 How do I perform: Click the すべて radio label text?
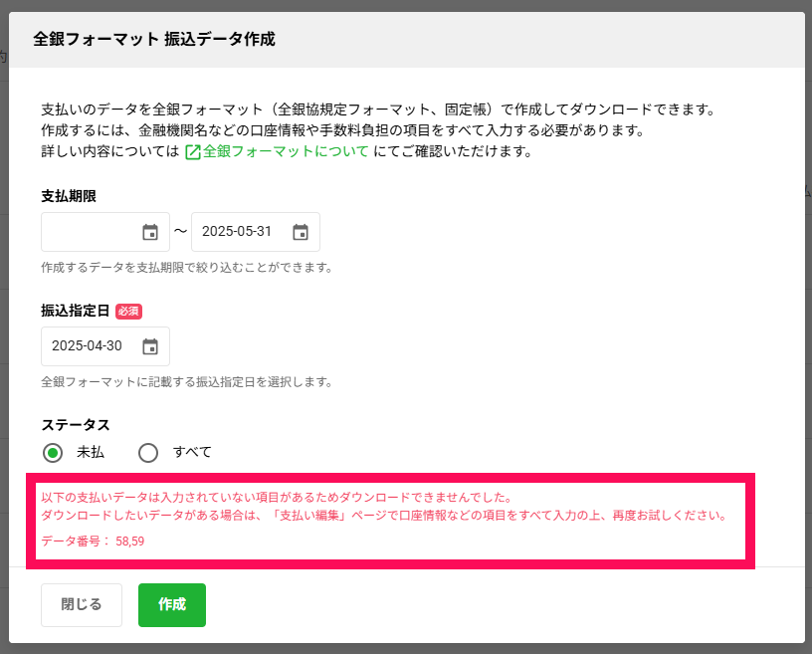(192, 452)
